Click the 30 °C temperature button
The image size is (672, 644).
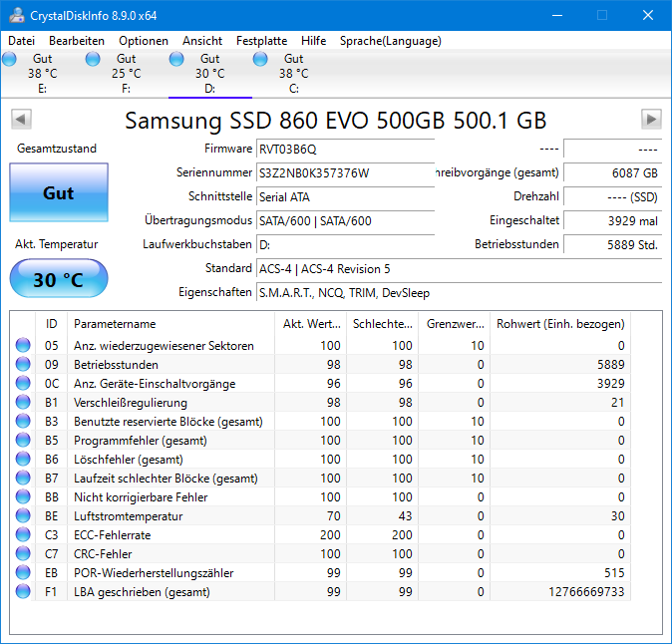point(59,278)
